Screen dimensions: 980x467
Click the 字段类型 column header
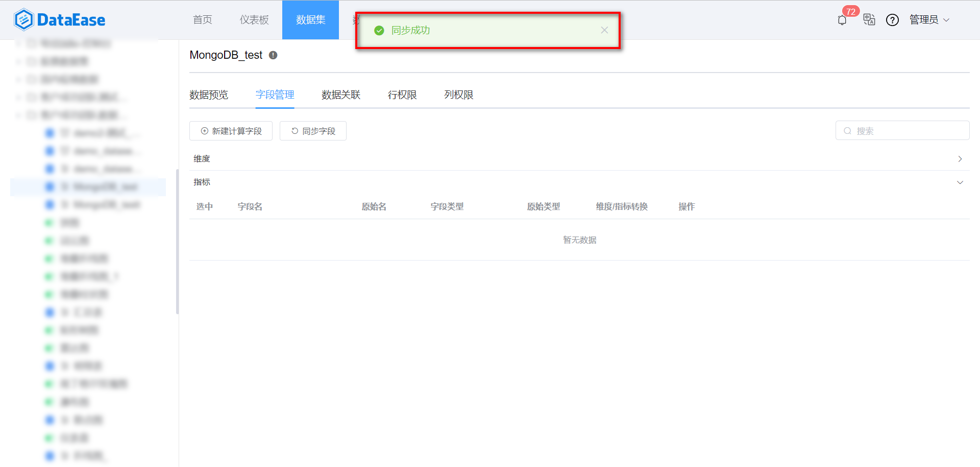click(x=447, y=206)
